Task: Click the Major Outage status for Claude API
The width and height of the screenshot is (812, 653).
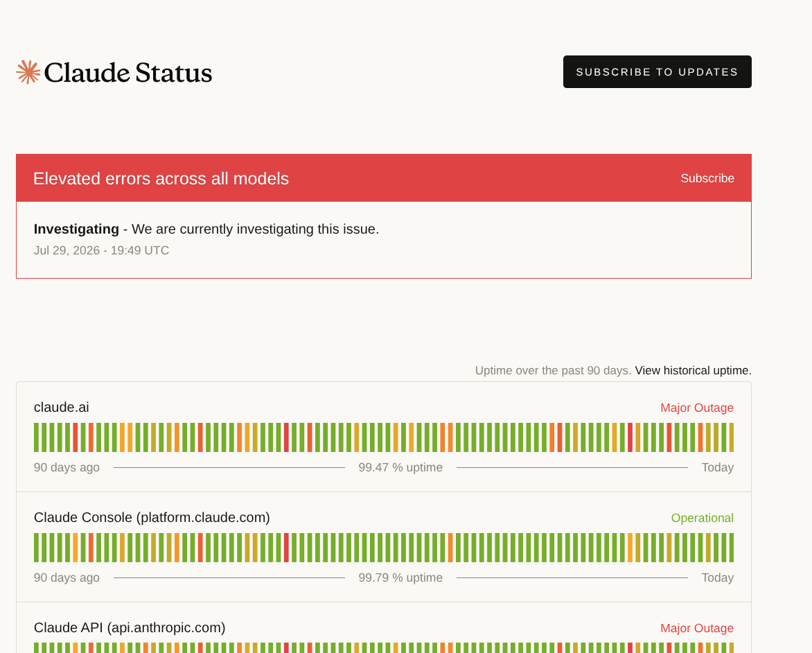Action: pyautogui.click(x=696, y=628)
